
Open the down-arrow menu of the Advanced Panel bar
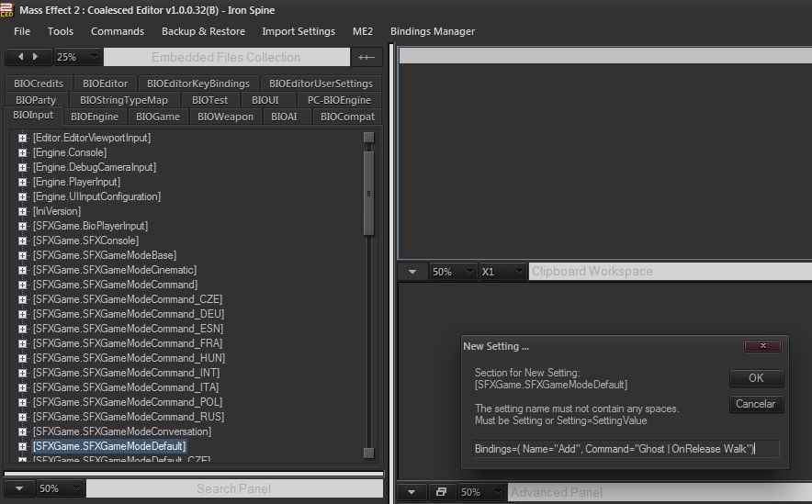(x=412, y=492)
